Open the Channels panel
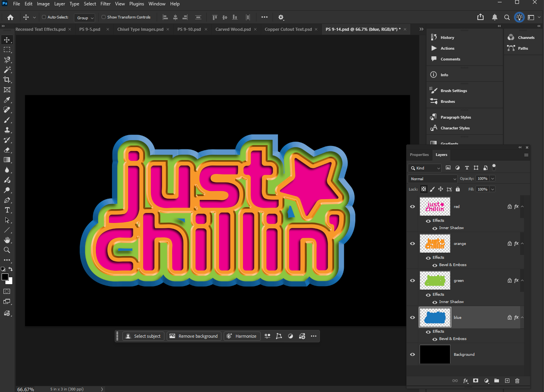This screenshot has width=544, height=392. coord(526,37)
